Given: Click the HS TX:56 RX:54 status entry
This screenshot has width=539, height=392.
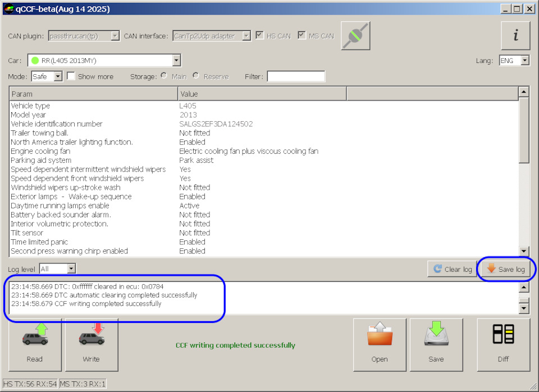Looking at the screenshot, I should pyautogui.click(x=30, y=384).
